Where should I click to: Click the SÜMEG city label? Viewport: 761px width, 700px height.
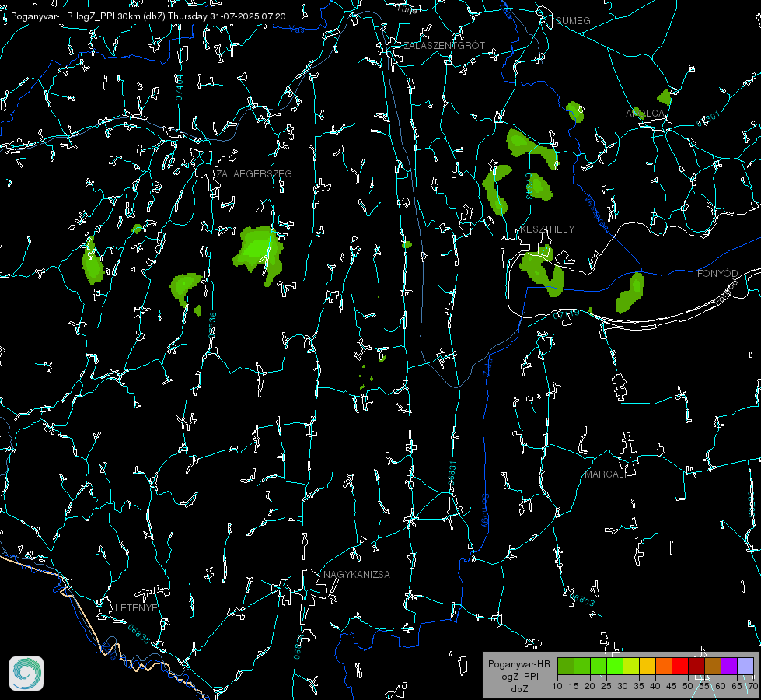point(573,21)
